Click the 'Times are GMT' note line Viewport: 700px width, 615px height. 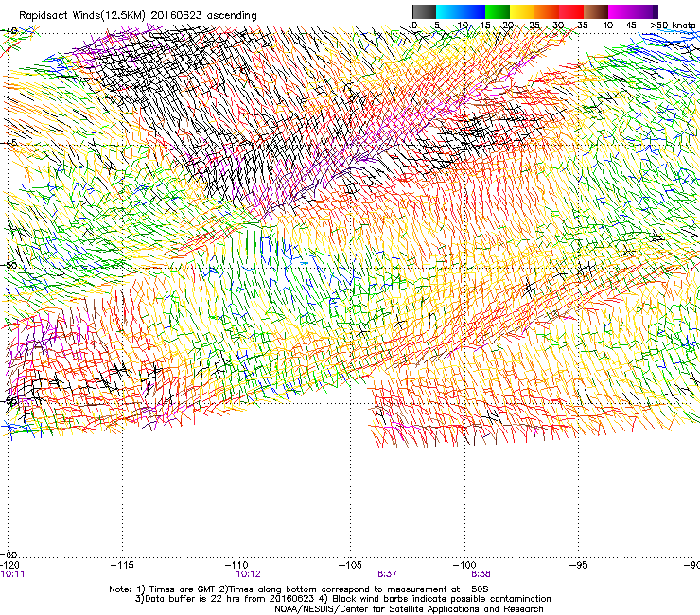tap(298, 589)
